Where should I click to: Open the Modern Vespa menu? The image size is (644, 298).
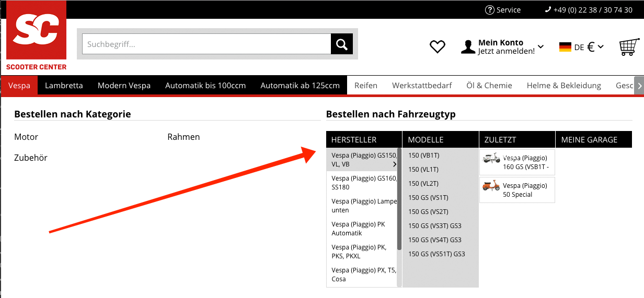point(124,86)
